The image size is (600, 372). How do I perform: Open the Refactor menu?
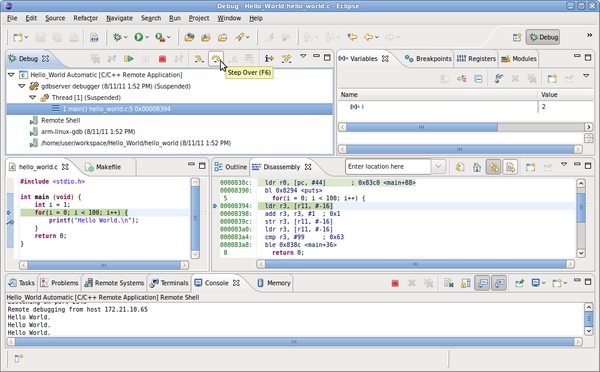85,18
